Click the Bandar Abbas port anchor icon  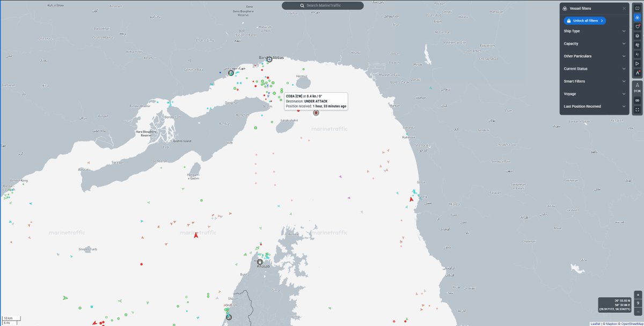[269, 60]
